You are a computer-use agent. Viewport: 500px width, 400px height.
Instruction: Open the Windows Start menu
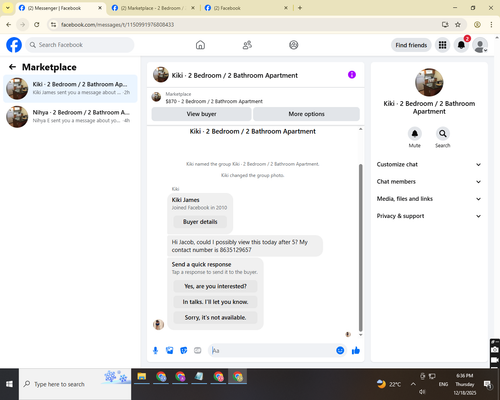coord(9,384)
